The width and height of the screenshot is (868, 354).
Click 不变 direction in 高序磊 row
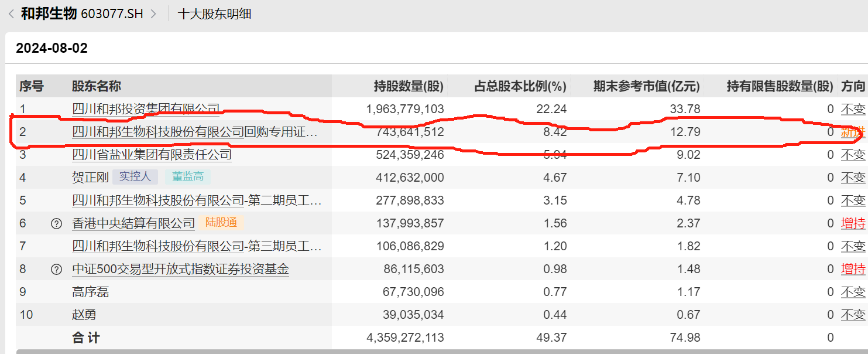tap(853, 292)
